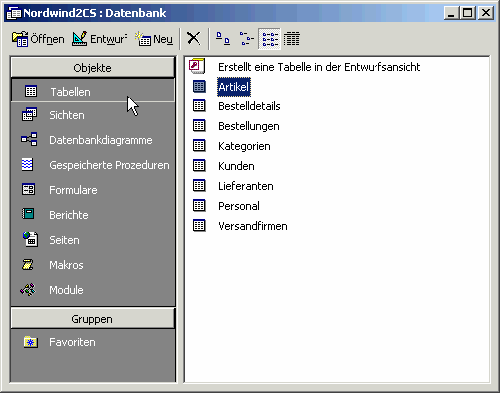Image resolution: width=500 pixels, height=393 pixels.
Task: Click the Sichten icon
Action: point(29,114)
